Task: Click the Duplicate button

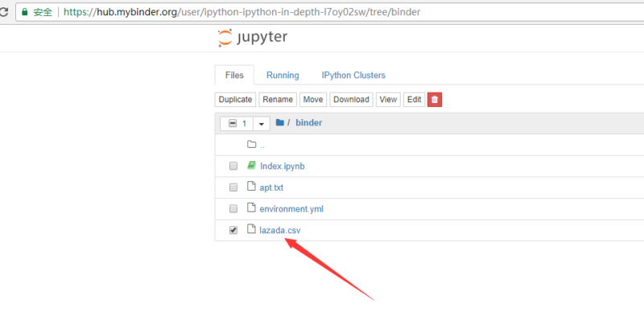Action: tap(235, 100)
